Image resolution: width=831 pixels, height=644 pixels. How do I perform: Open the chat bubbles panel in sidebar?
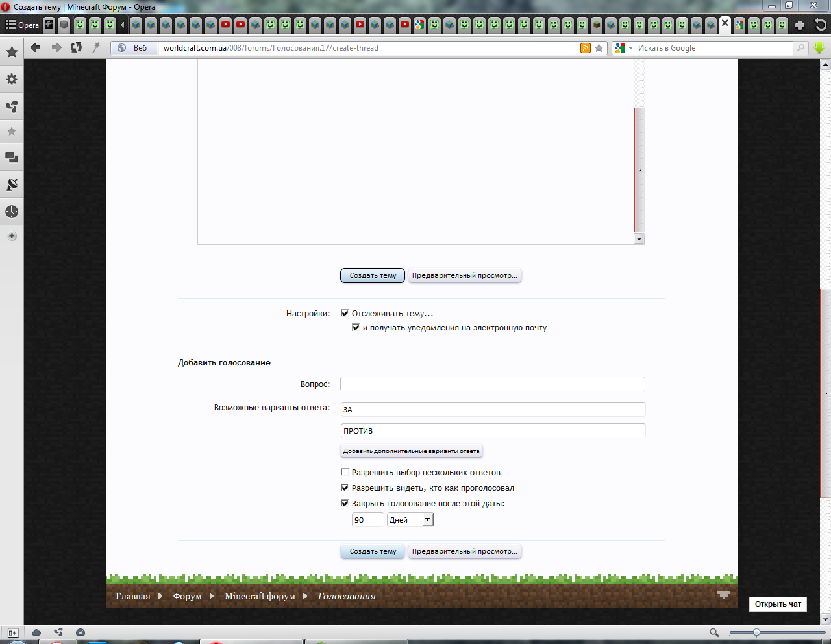[12, 157]
